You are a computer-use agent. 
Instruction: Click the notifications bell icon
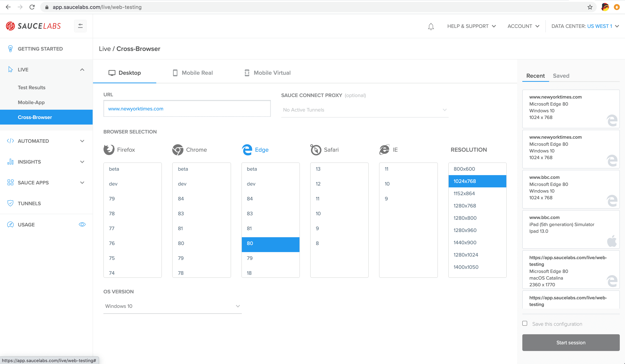coord(431,26)
